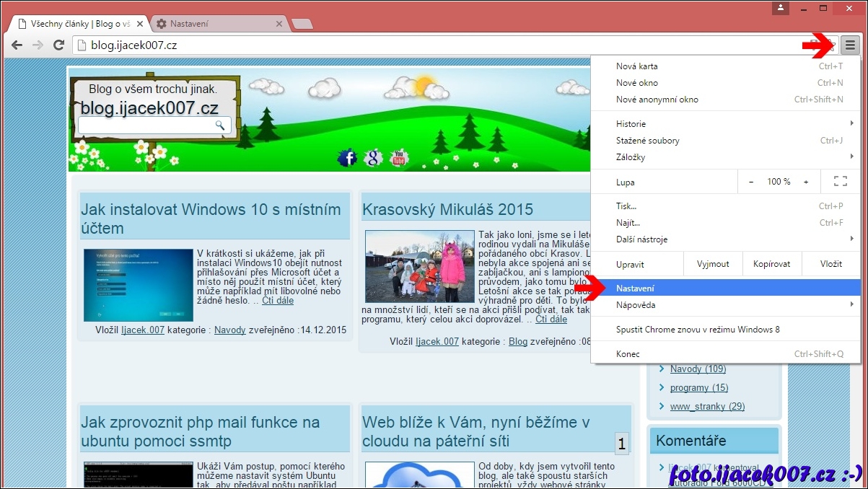Viewport: 868px width, 489px height.
Task: Reload the page with the refresh icon
Action: [x=59, y=45]
